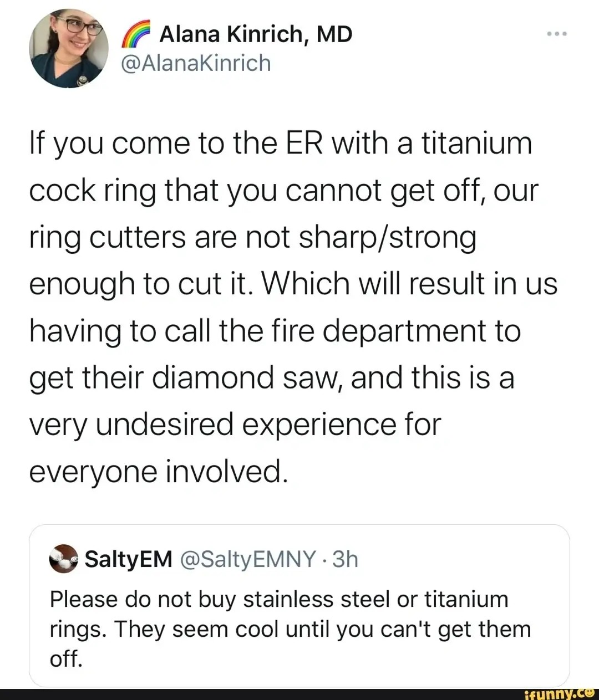The width and height of the screenshot is (599, 700).
Task: Click the name Alana Kinrich, MD
Action: coord(255,32)
